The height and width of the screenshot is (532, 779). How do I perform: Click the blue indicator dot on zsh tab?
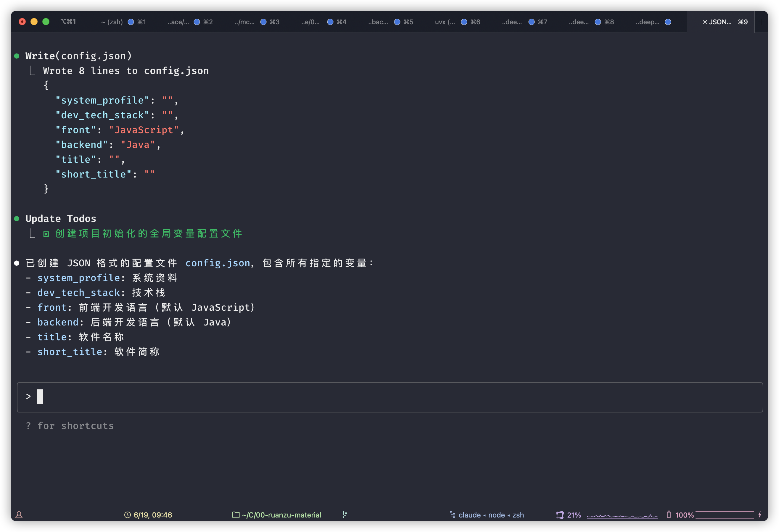tap(131, 22)
